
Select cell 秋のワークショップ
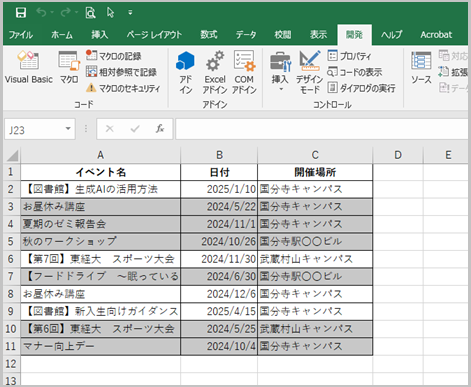(x=100, y=241)
